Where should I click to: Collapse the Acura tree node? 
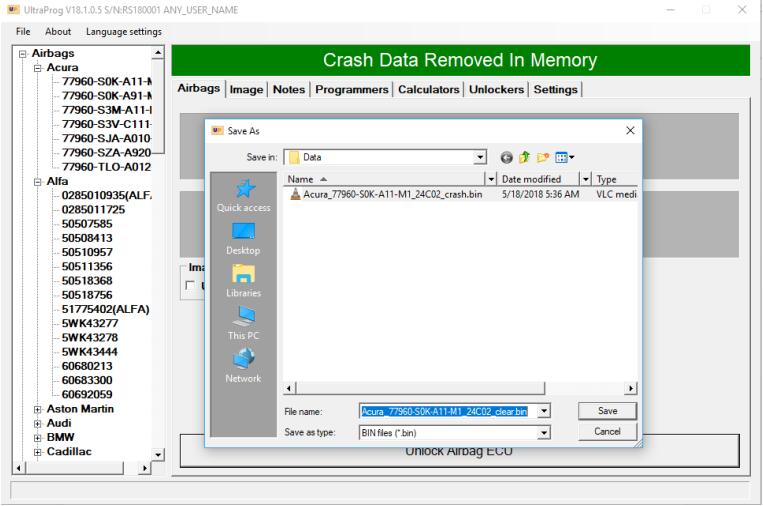[38, 67]
